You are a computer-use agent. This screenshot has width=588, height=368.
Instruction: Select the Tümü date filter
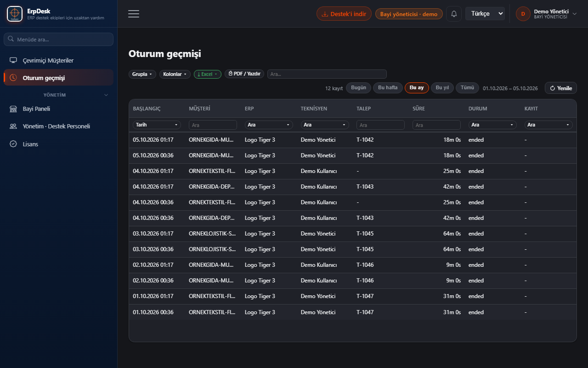[467, 88]
